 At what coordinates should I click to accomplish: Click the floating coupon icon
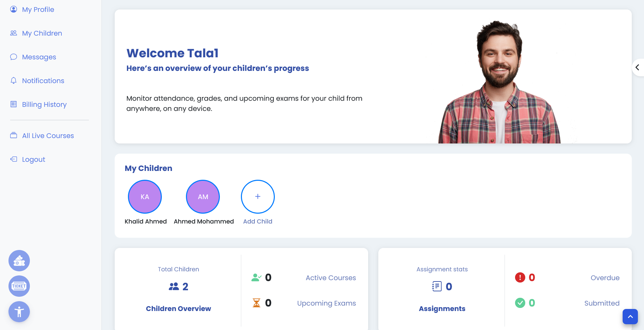coord(19,260)
